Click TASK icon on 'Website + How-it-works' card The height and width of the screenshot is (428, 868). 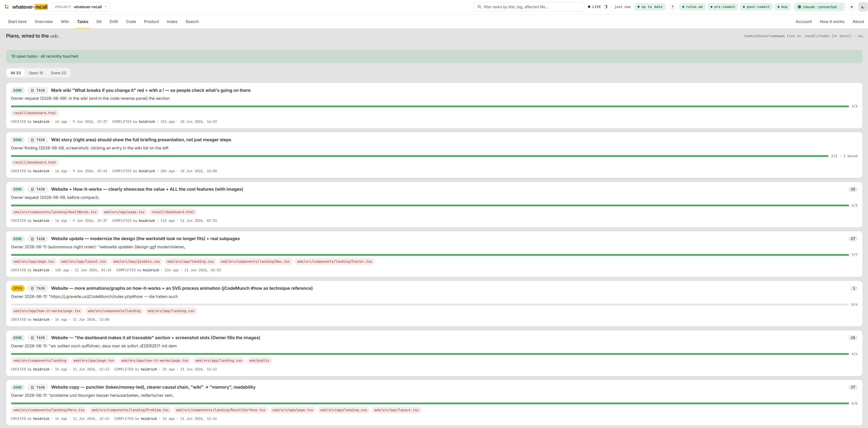32,189
